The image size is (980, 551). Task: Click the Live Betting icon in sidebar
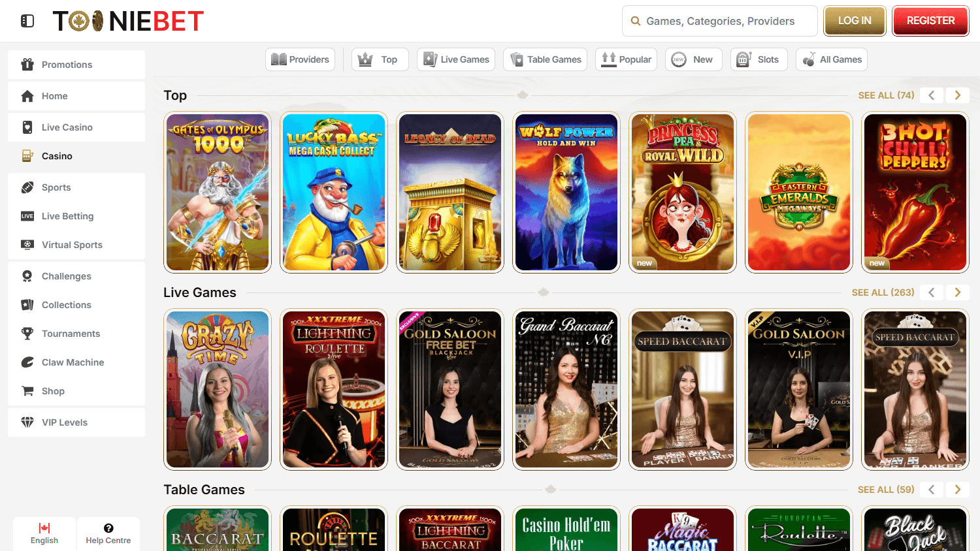[x=27, y=216]
